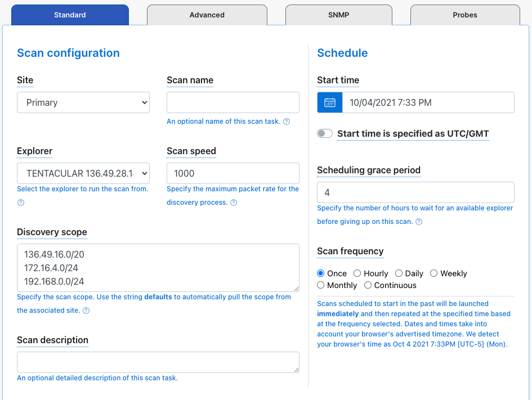Click the Explorer help question mark
The image size is (532, 400).
[x=21, y=203]
